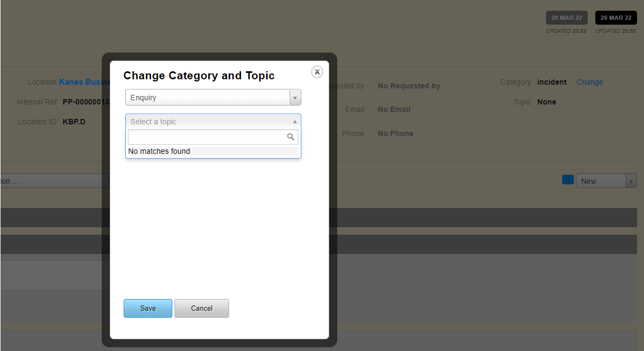
Task: Click the blue swatch beside New status
Action: pos(567,180)
